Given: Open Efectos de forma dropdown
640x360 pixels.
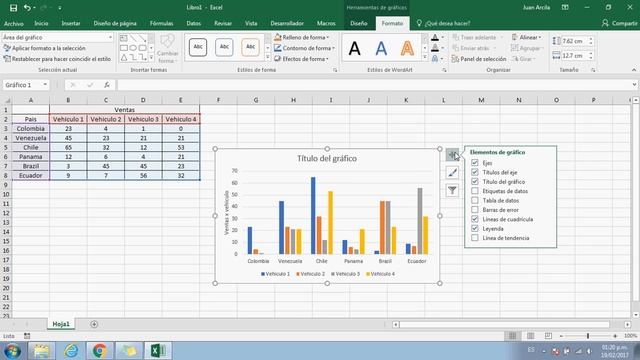Looking at the screenshot, I should click(302, 59).
